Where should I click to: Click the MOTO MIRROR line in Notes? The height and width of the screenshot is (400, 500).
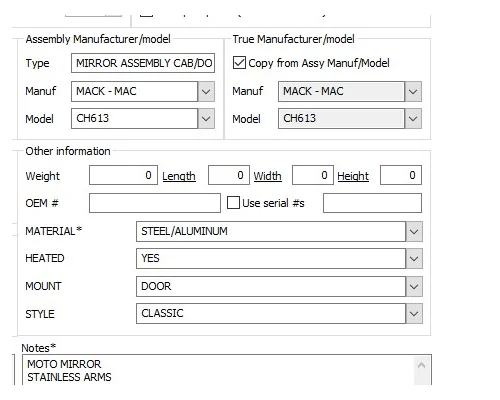tap(64, 364)
